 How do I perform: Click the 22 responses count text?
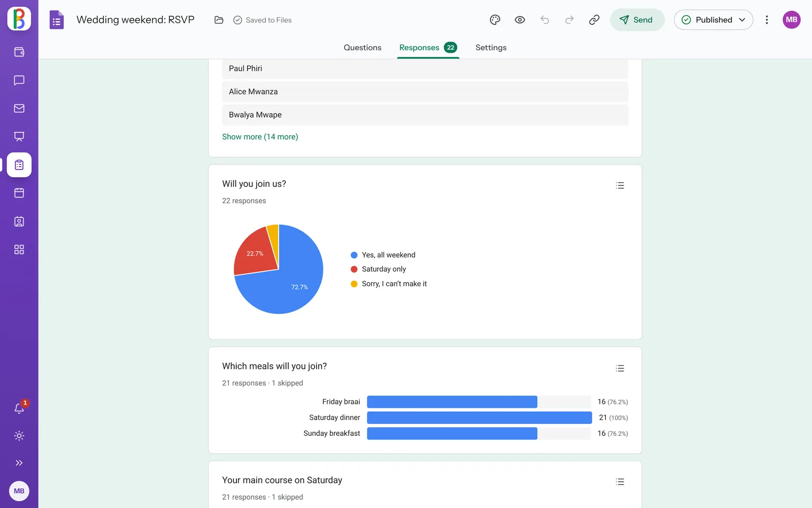pos(244,201)
